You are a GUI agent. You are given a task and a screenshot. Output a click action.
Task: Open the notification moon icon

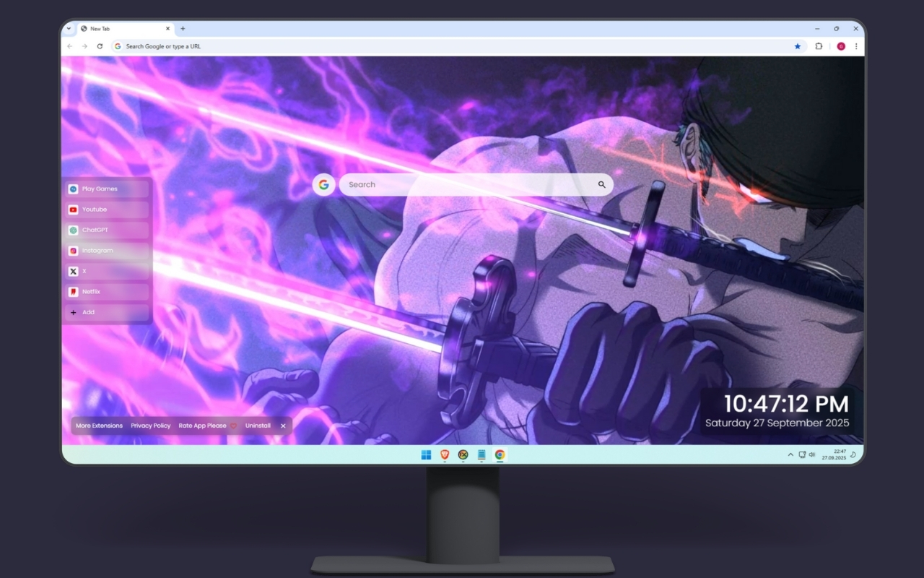pyautogui.click(x=853, y=454)
